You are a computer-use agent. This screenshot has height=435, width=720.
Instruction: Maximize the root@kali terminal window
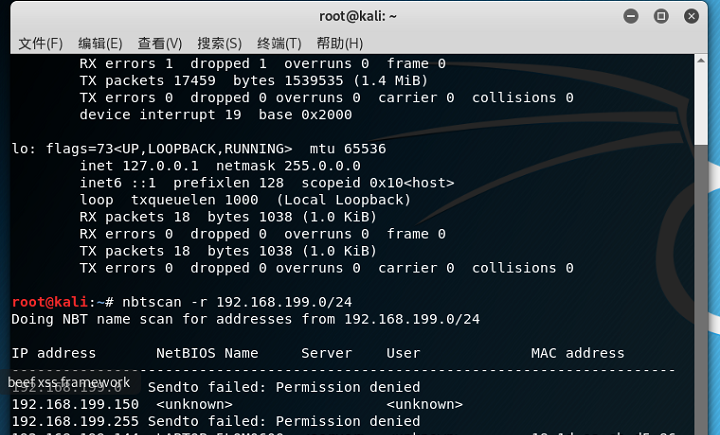point(661,17)
